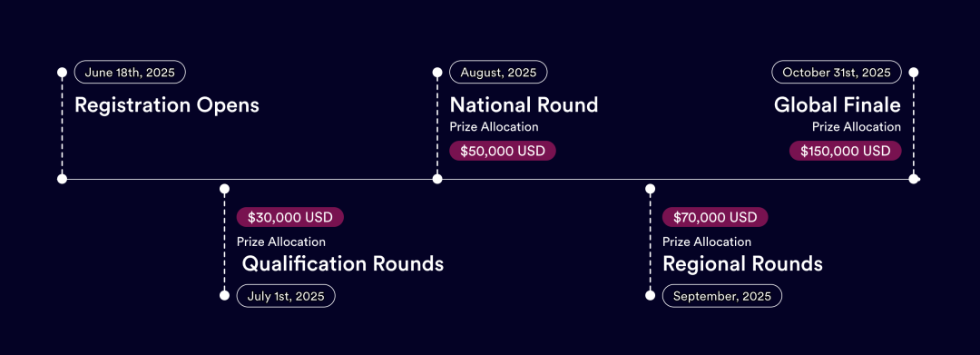Image resolution: width=980 pixels, height=355 pixels.
Task: Click the June 18th, 2025 date pill
Action: point(130,72)
